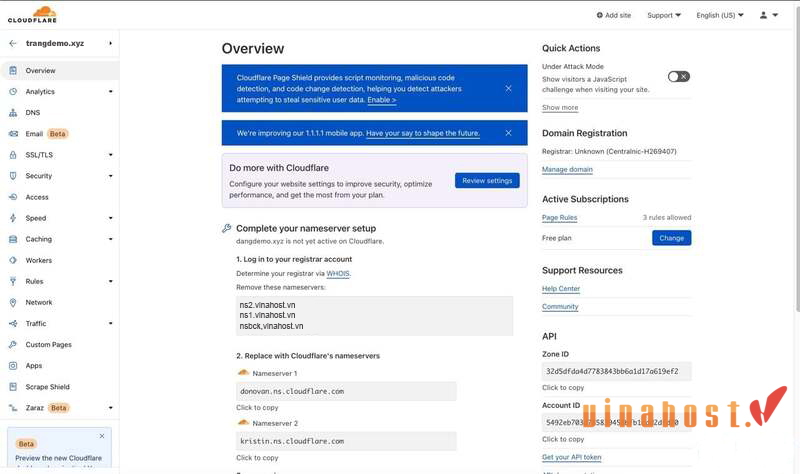The image size is (800, 474).
Task: Expand the Caching submenu arrow
Action: (111, 239)
